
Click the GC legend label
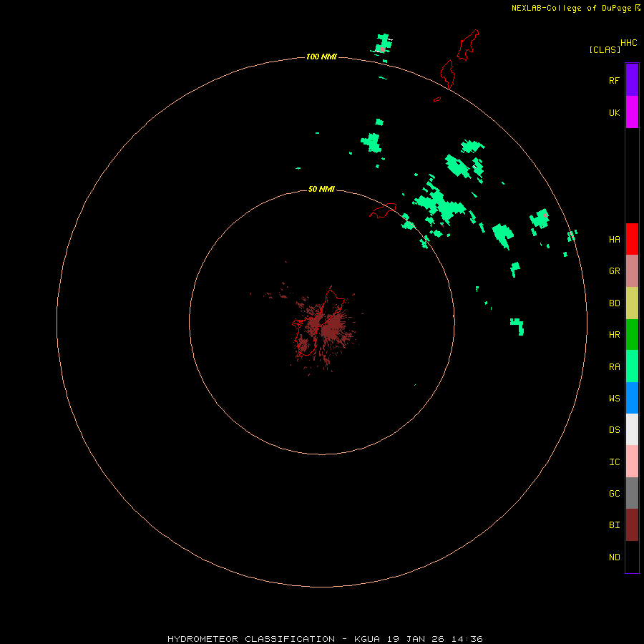point(614,494)
